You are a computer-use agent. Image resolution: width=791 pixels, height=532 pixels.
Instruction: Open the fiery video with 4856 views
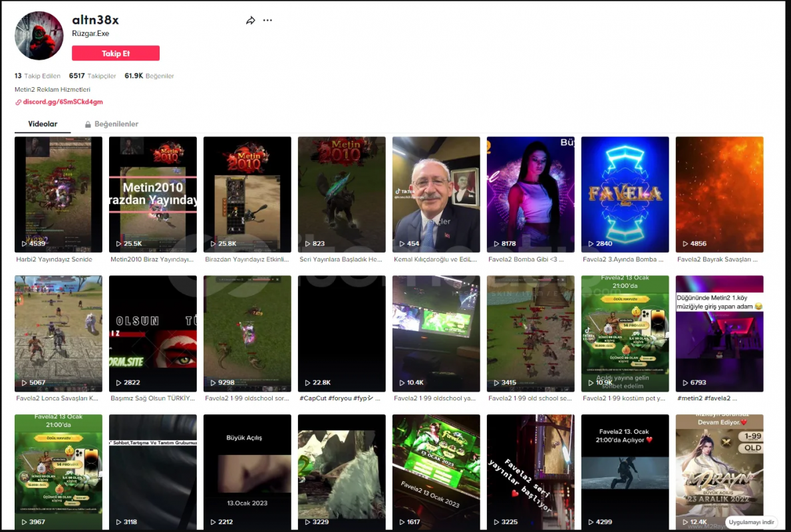(719, 195)
